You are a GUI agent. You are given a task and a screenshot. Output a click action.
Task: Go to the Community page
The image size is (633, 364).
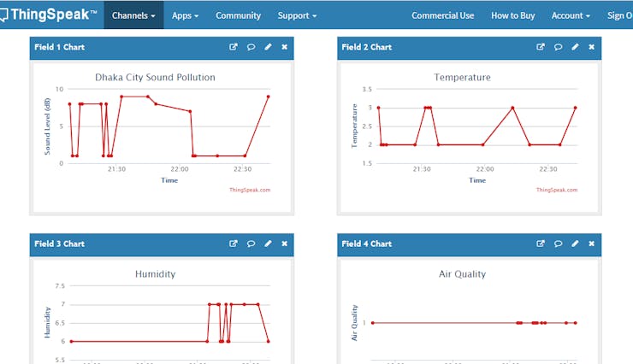pos(238,15)
